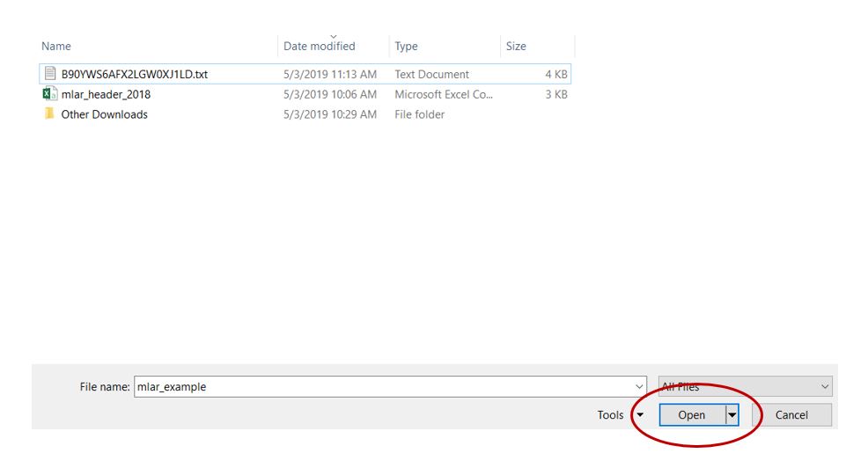Click the 3 KB size cell
This screenshot has height=468, width=868.
tap(556, 95)
